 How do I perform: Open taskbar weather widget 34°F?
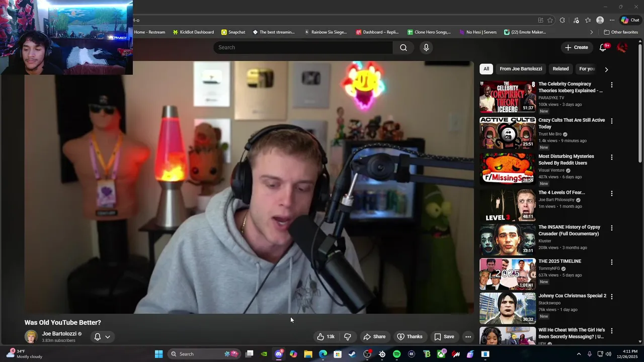[24, 354]
